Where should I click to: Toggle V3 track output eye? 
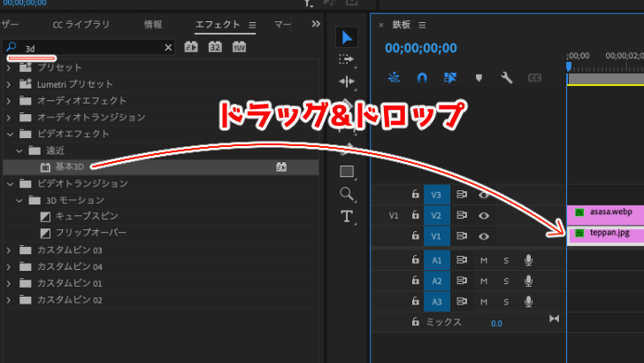(483, 195)
